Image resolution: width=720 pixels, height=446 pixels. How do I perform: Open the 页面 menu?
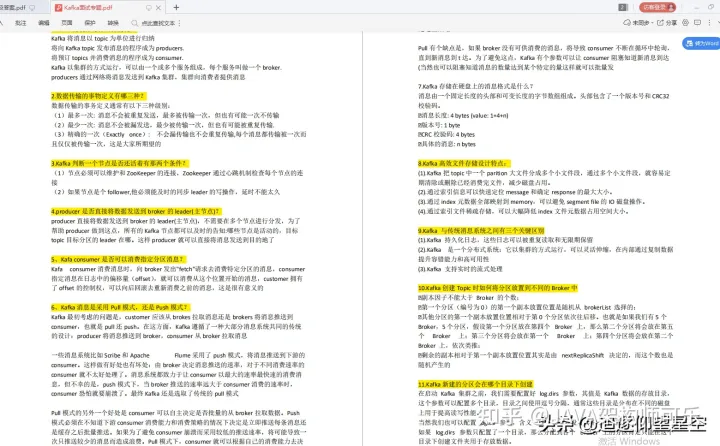point(67,23)
